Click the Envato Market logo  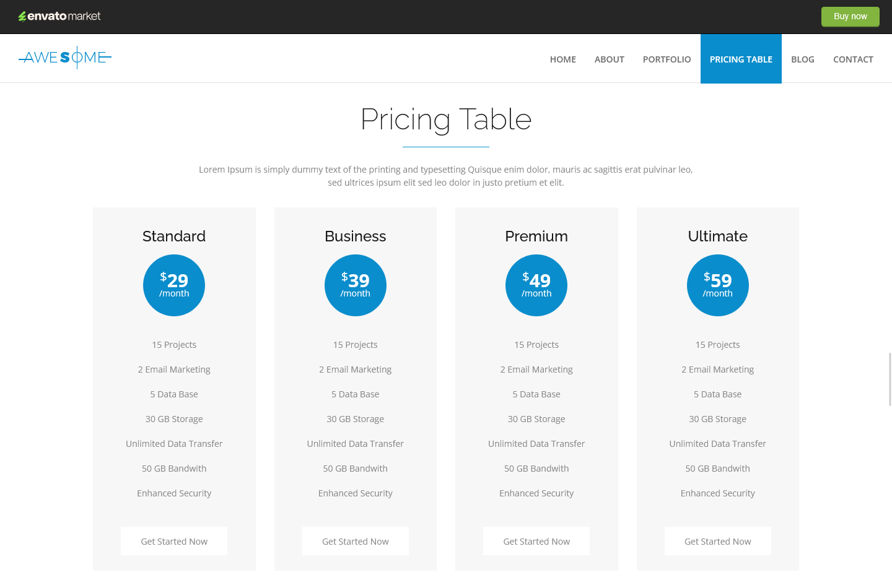tap(59, 16)
